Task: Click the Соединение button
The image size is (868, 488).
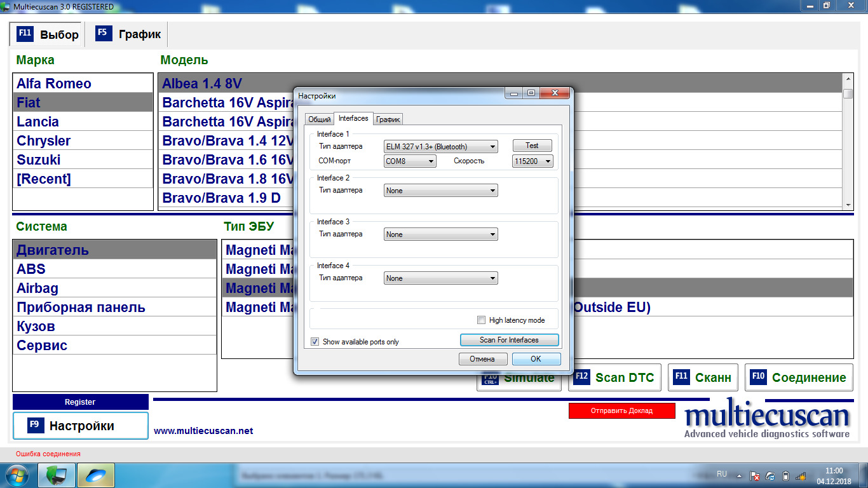Action: (x=799, y=377)
